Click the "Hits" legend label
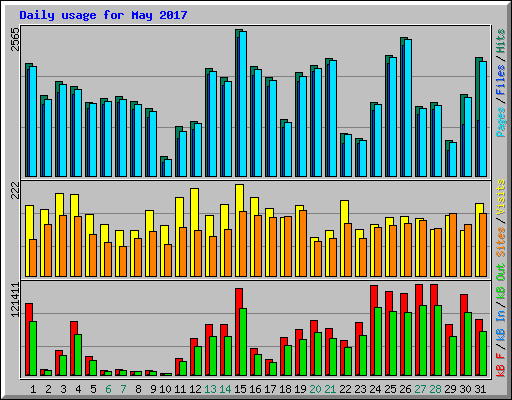This screenshot has width=512, height=400. [x=500, y=41]
